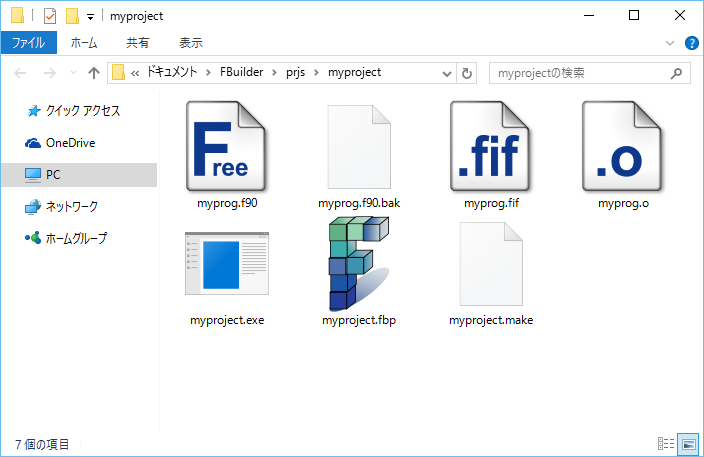Click the myprojectの検索 search field

[580, 73]
